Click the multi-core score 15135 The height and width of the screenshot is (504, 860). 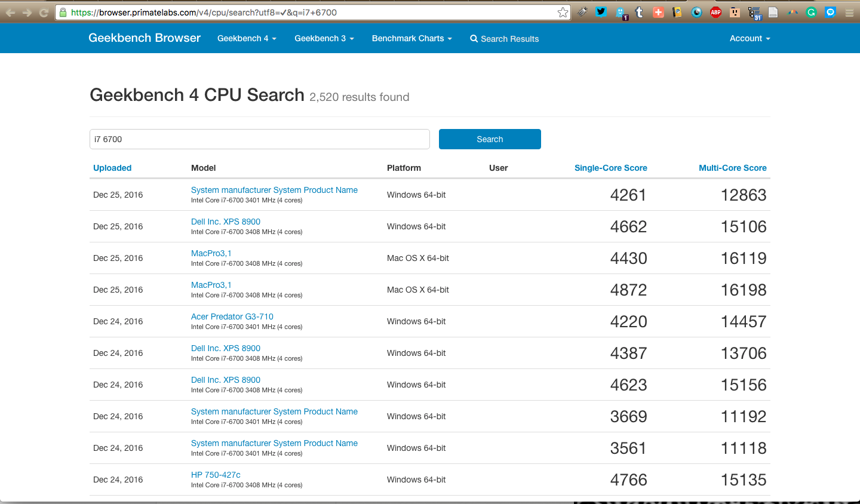[x=744, y=480]
